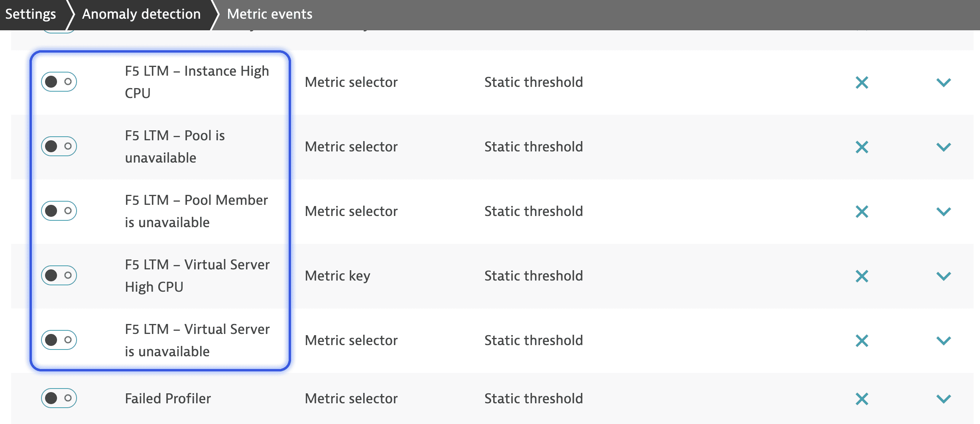This screenshot has width=980, height=424.
Task: Navigate to Anomaly detection breadcrumb
Action: pyautogui.click(x=141, y=14)
